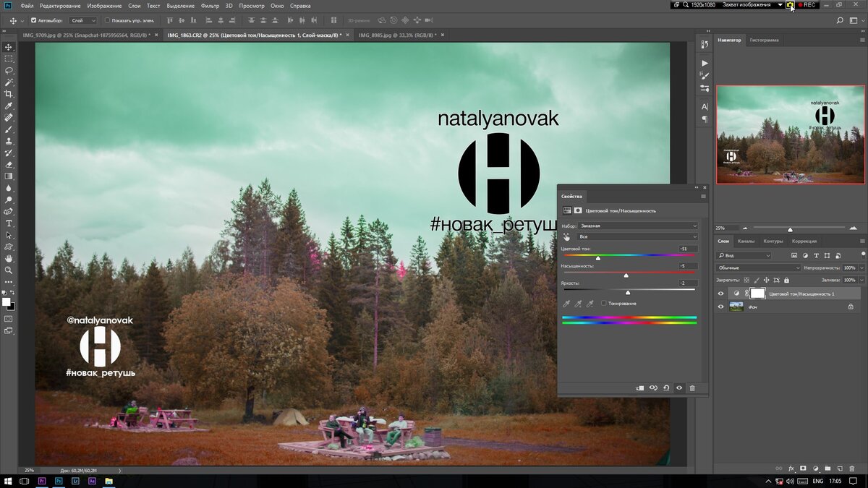868x488 pixels.
Task: Open the Все color range dropdown
Action: tap(639, 236)
